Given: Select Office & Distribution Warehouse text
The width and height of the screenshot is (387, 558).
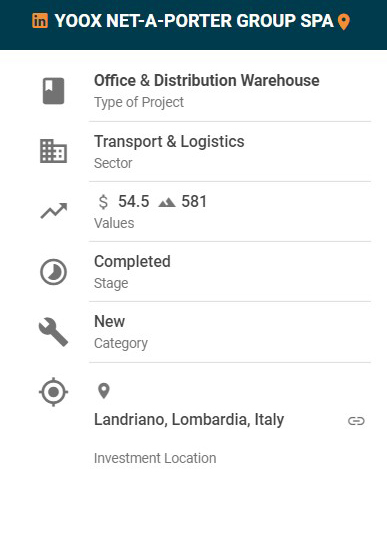Looking at the screenshot, I should click(206, 80).
